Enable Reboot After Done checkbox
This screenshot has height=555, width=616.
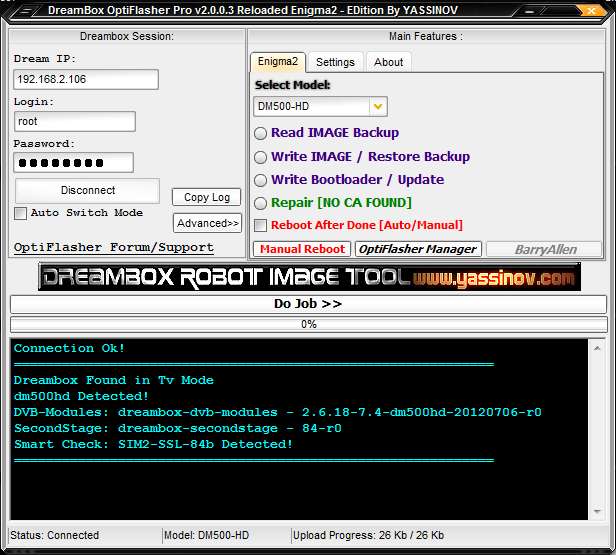coord(260,225)
